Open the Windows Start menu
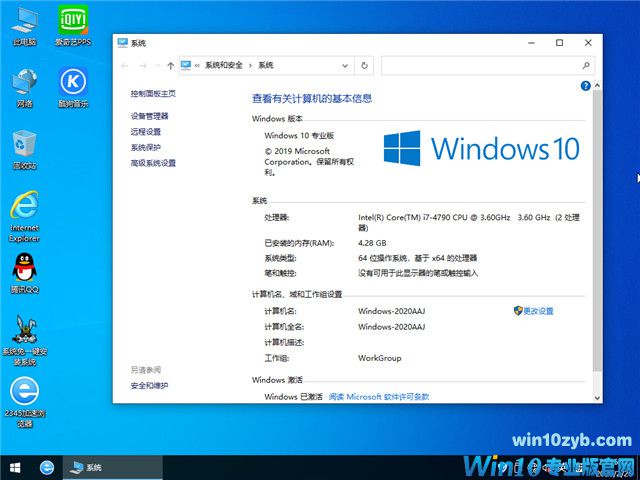Image resolution: width=640 pixels, height=480 pixels. point(15,467)
